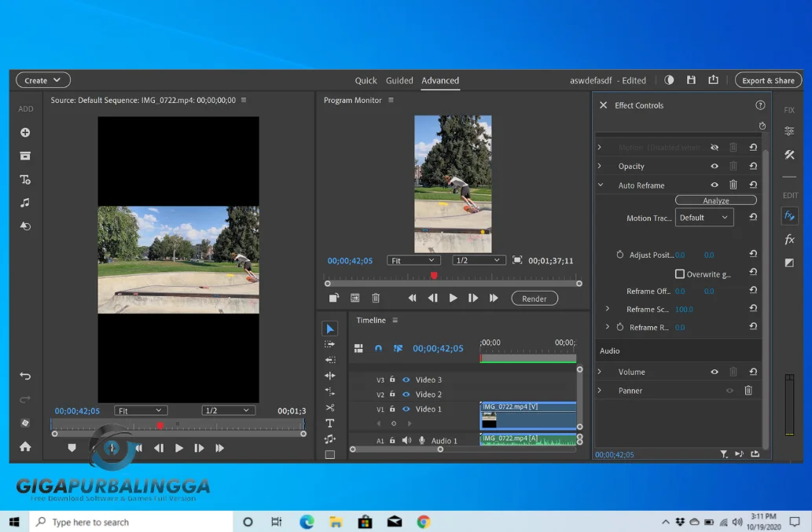The height and width of the screenshot is (532, 812).
Task: Click the Save project icon
Action: click(x=691, y=80)
